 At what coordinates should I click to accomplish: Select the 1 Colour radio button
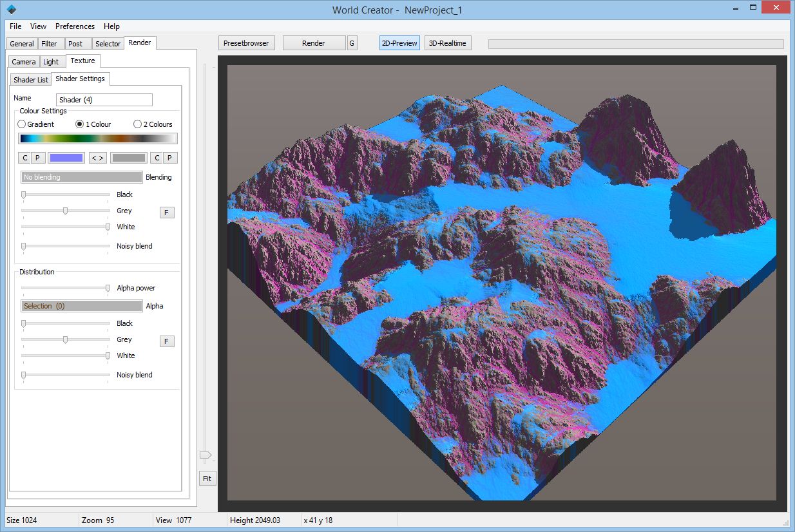click(x=79, y=124)
